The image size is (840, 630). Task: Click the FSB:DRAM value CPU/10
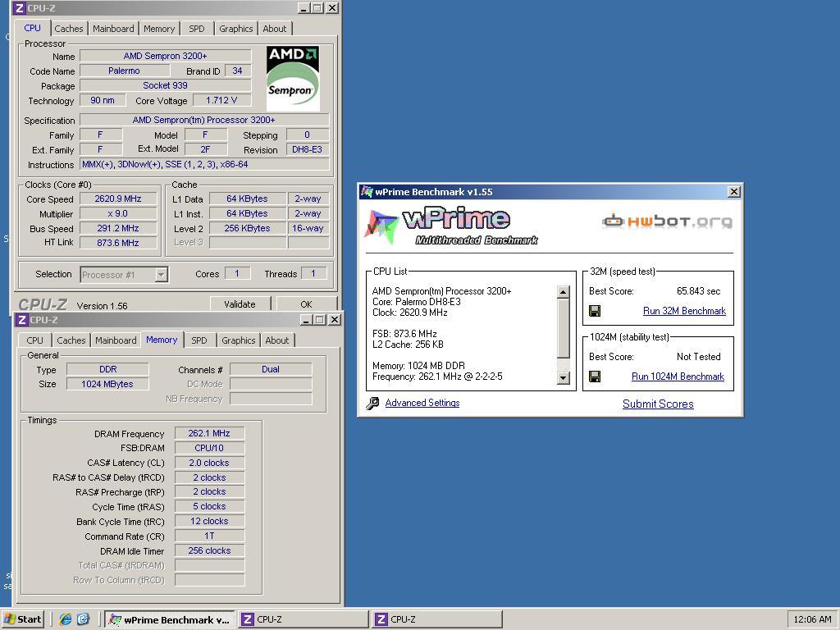point(209,448)
